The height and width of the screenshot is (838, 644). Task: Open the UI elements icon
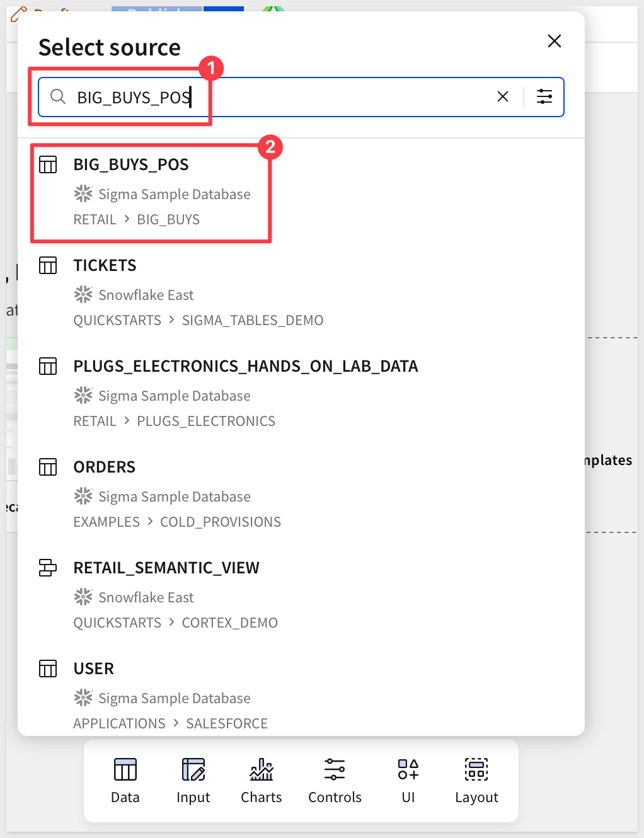point(408,781)
